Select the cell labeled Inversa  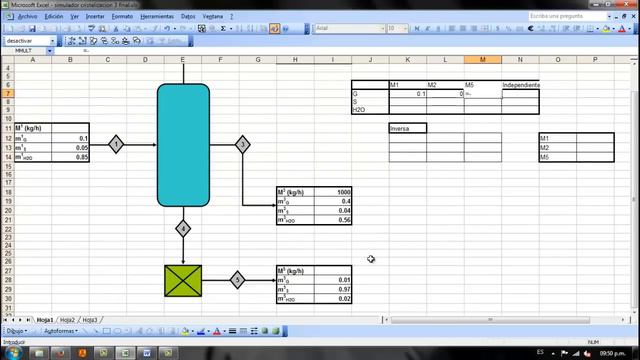408,128
